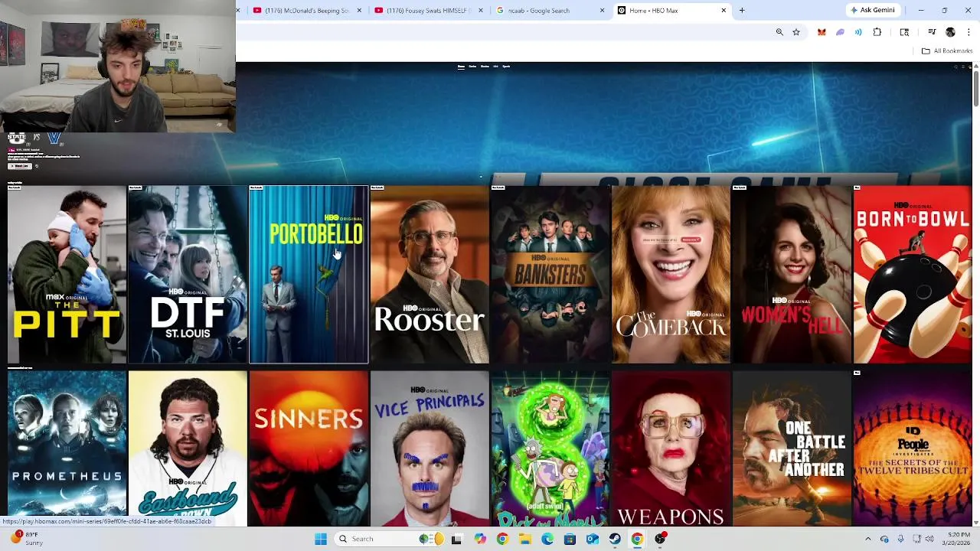Open Secrets of the Twelve Tribes Cult poster
This screenshot has width=980, height=551.
coord(913,449)
